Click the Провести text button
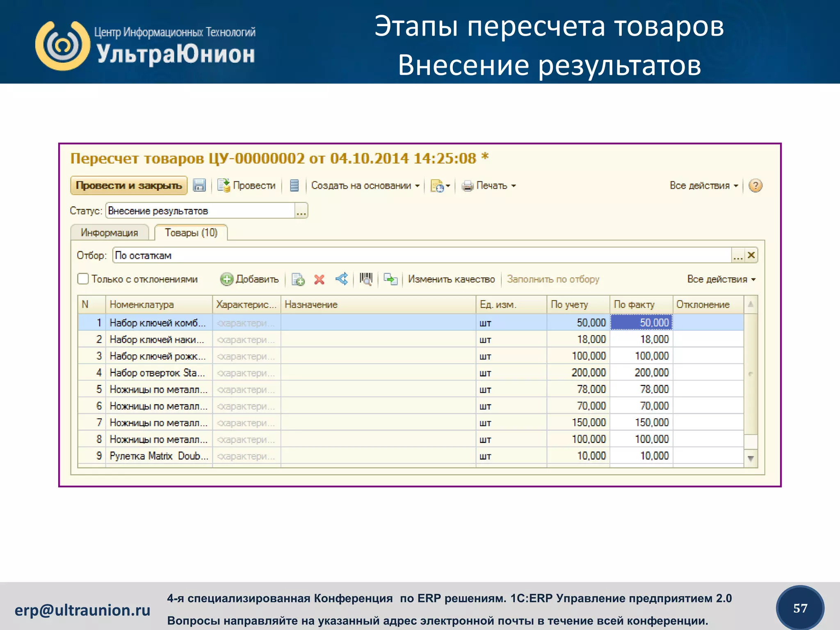Image resolution: width=840 pixels, height=630 pixels. [254, 185]
